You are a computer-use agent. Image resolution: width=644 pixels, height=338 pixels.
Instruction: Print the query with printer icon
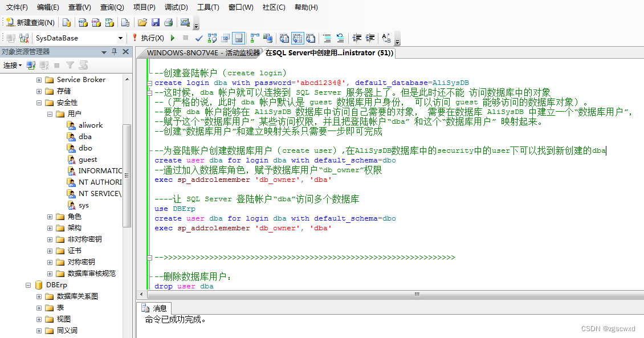click(x=168, y=23)
